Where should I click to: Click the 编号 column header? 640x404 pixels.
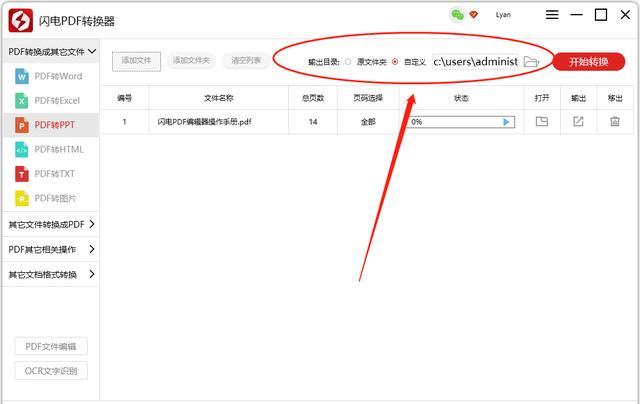pos(124,98)
